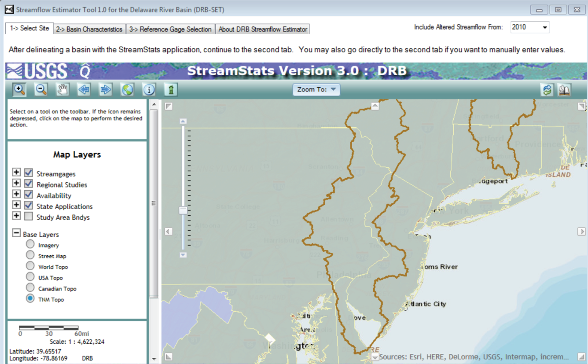Pan map east with right arrow
Image resolution: width=588 pixels, height=364 pixels.
coord(581,232)
